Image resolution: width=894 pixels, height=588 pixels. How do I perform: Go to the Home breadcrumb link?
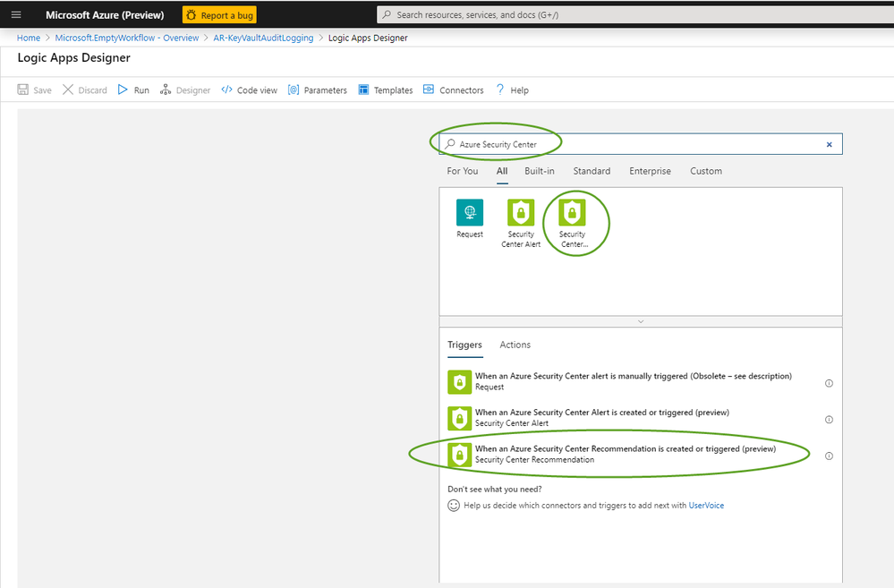tap(29, 38)
